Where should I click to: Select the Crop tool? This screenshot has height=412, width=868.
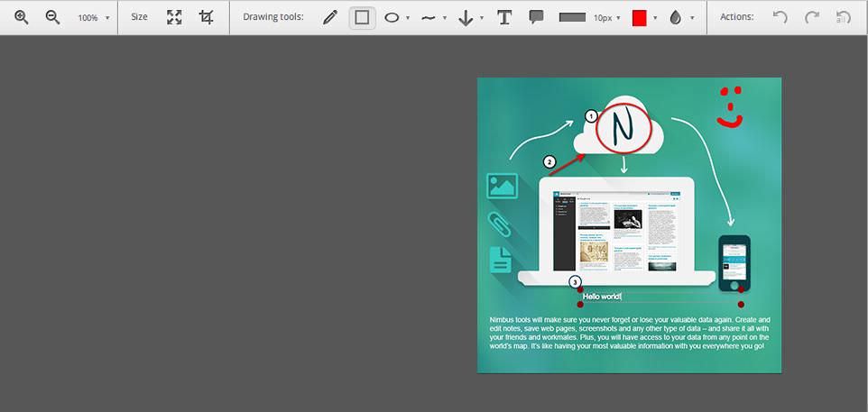coord(206,17)
